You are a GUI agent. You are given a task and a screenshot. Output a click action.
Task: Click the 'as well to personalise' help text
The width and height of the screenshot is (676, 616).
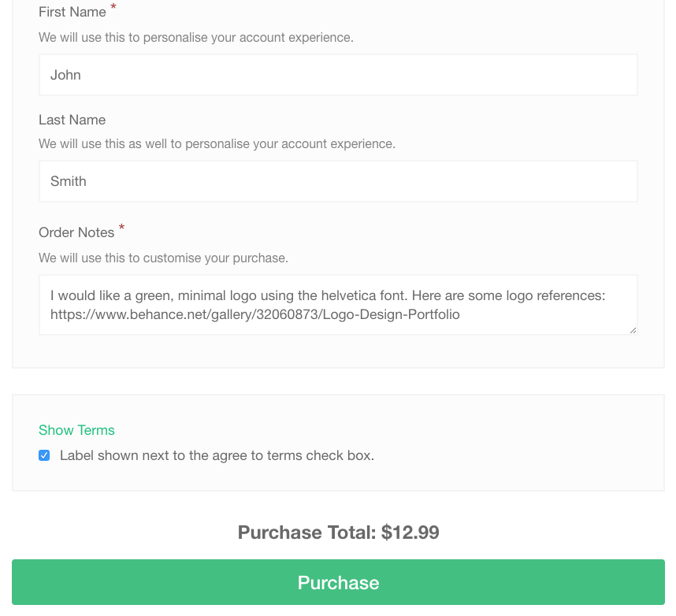click(x=217, y=143)
